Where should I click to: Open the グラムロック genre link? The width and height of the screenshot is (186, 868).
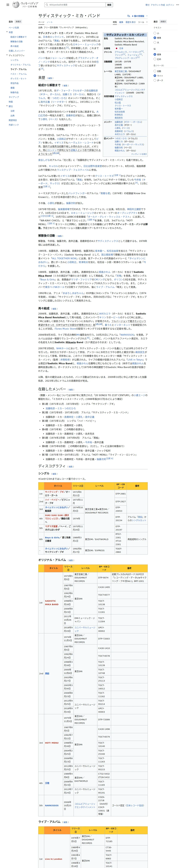(121, 52)
